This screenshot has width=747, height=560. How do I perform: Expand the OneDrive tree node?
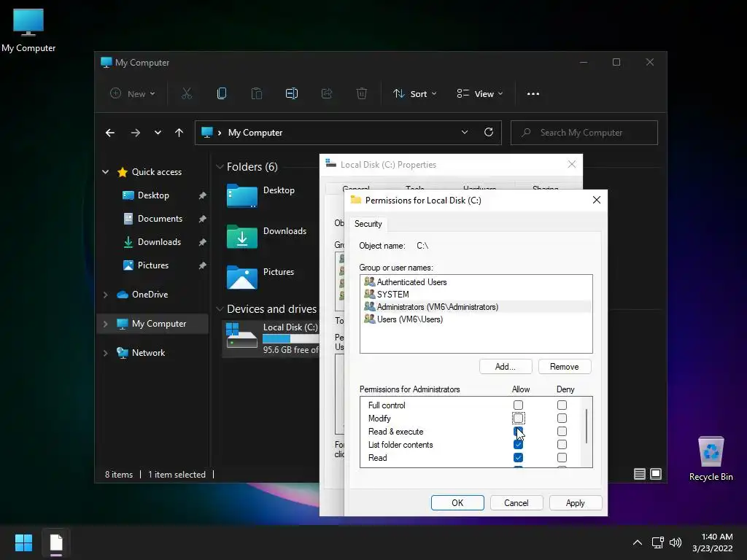pos(105,295)
